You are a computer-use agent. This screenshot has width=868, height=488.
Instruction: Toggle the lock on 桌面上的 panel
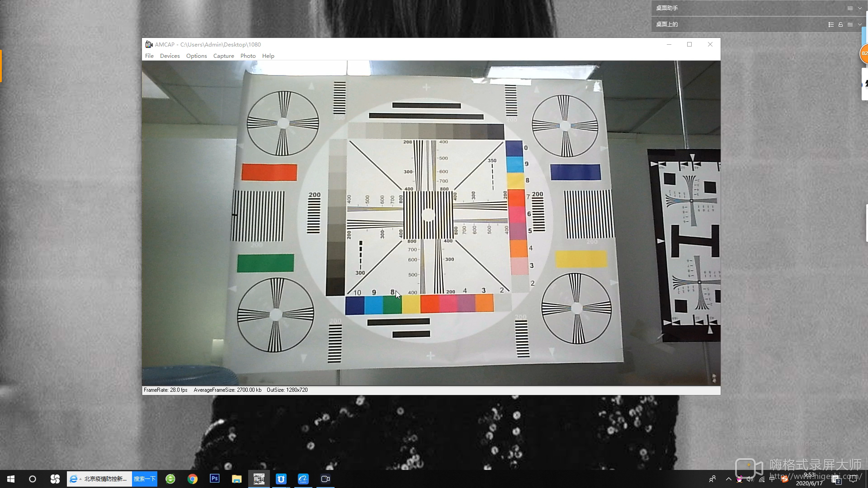click(840, 24)
